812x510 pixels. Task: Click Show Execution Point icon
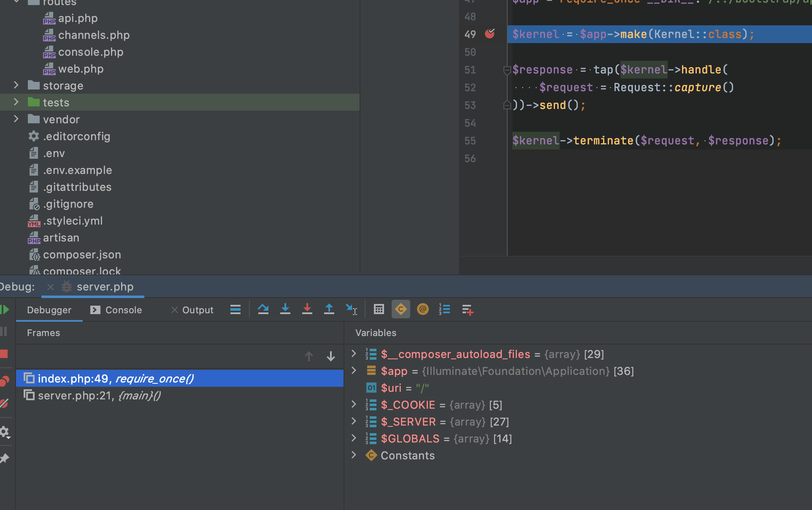coord(235,309)
